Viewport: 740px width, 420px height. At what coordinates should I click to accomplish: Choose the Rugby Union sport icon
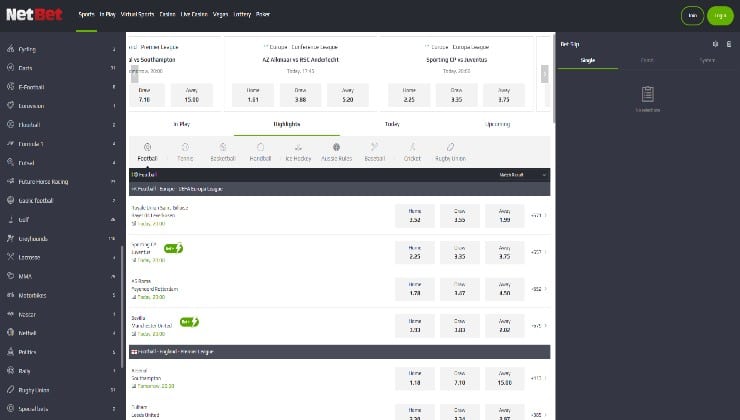coord(450,150)
